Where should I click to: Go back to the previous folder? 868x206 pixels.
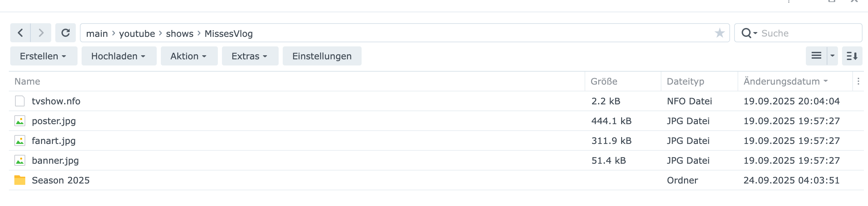(20, 33)
